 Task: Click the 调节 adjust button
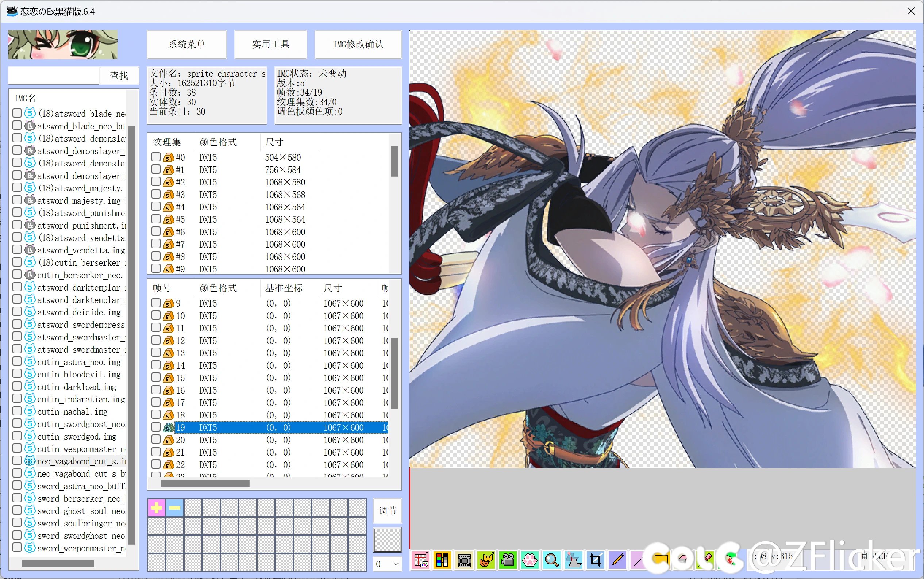tap(387, 510)
